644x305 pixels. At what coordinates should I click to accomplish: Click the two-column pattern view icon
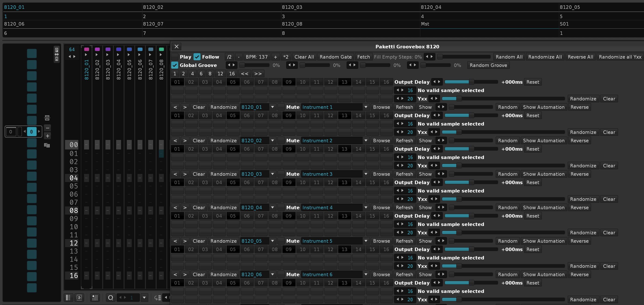[x=68, y=298]
